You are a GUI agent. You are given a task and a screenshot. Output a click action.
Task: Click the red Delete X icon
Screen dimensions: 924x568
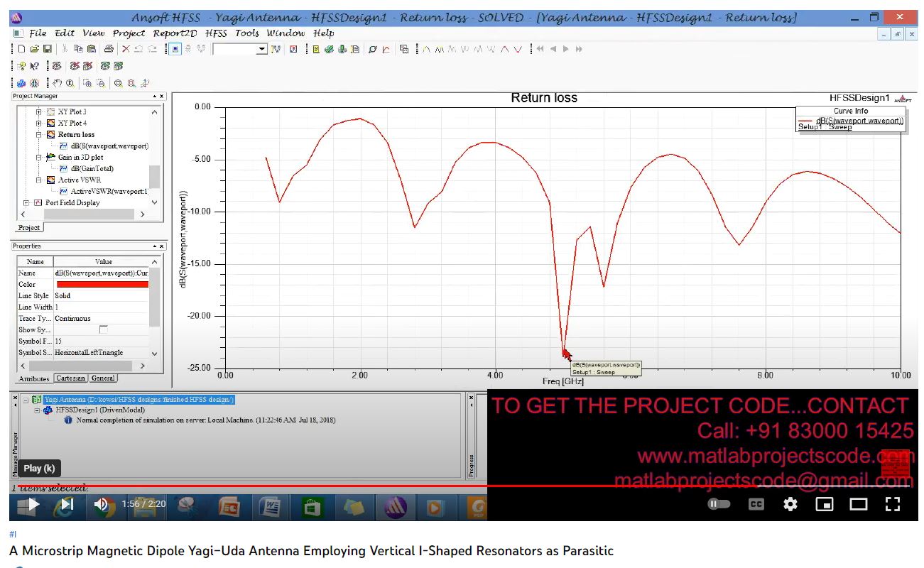tap(126, 49)
